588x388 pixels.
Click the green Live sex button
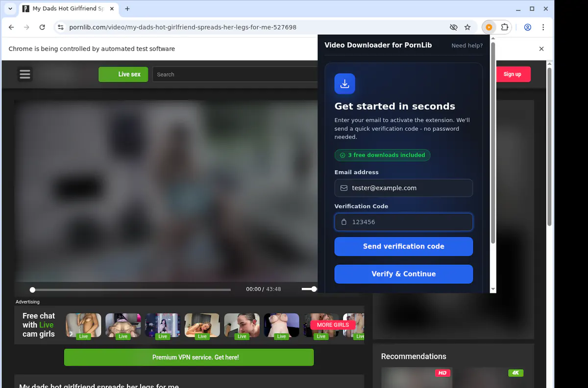123,75
